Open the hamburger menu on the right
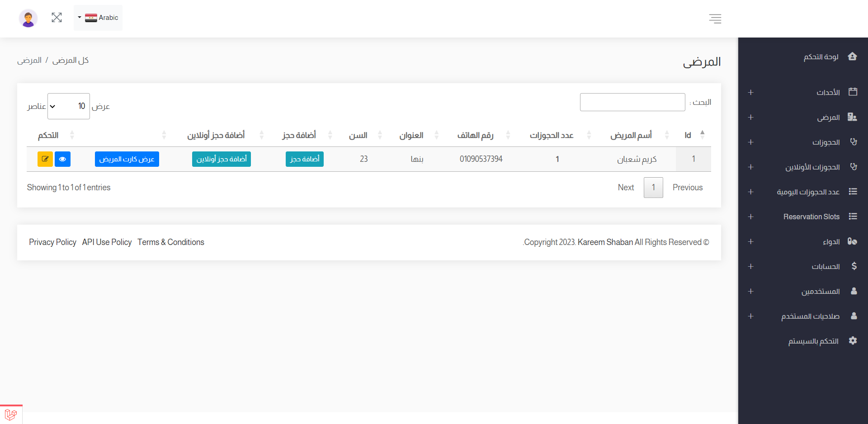 [x=715, y=19]
